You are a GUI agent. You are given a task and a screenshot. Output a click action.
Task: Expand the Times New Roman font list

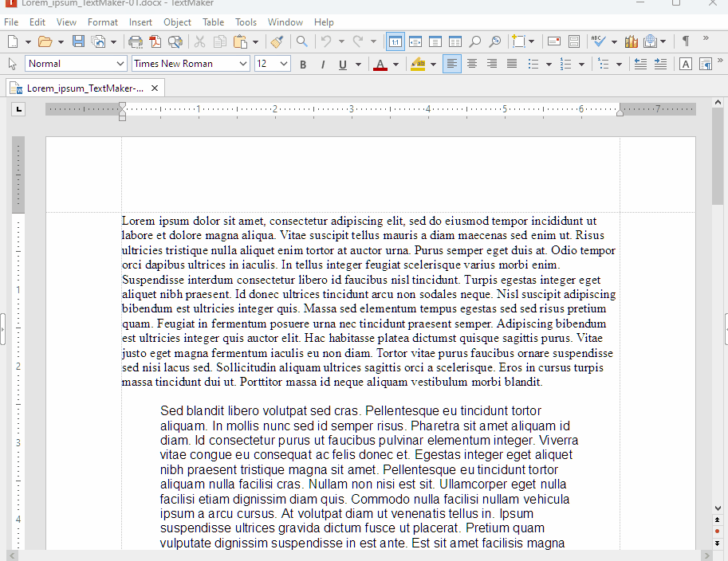pos(243,64)
